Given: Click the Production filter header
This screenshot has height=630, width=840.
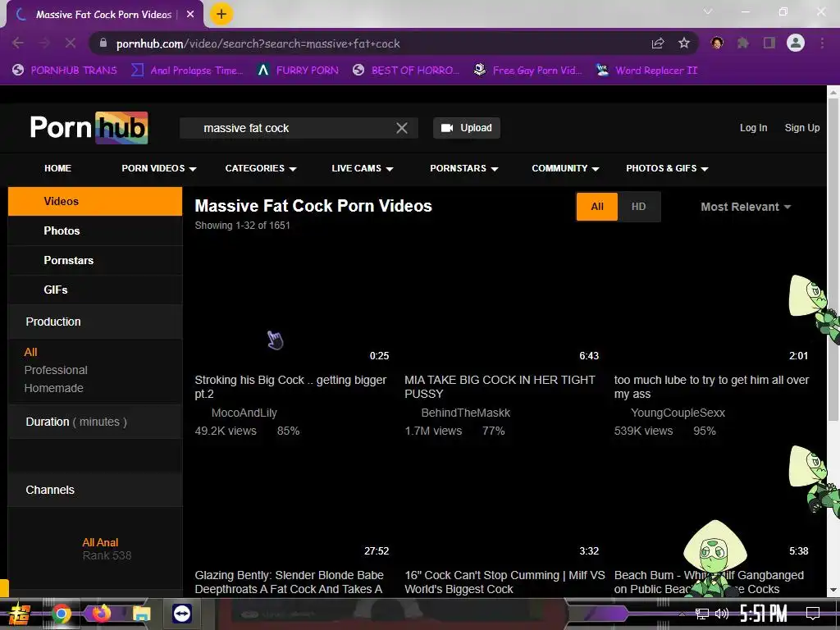Looking at the screenshot, I should coord(95,322).
